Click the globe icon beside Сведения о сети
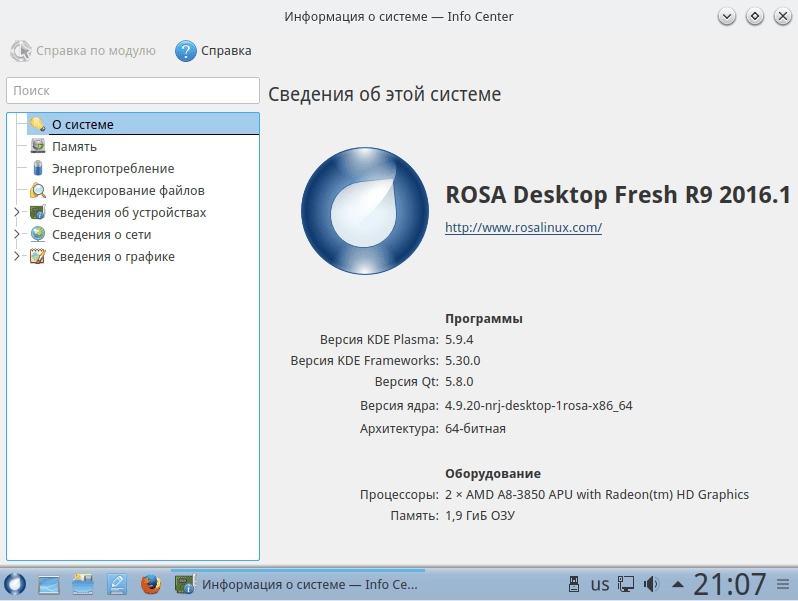The image size is (798, 601). point(38,234)
